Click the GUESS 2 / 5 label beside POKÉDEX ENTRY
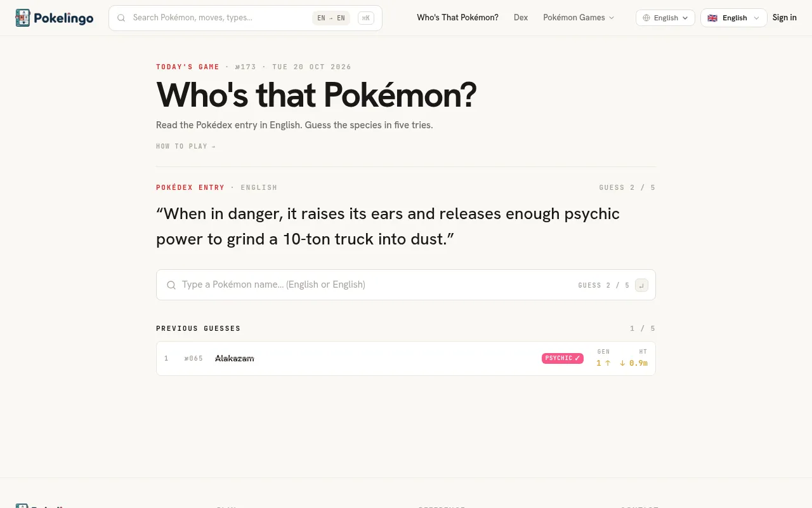Screen dimensions: 812x508 coord(627,187)
